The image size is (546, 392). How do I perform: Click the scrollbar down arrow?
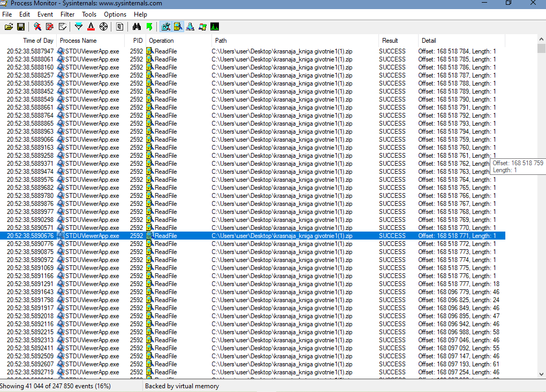pos(541,374)
